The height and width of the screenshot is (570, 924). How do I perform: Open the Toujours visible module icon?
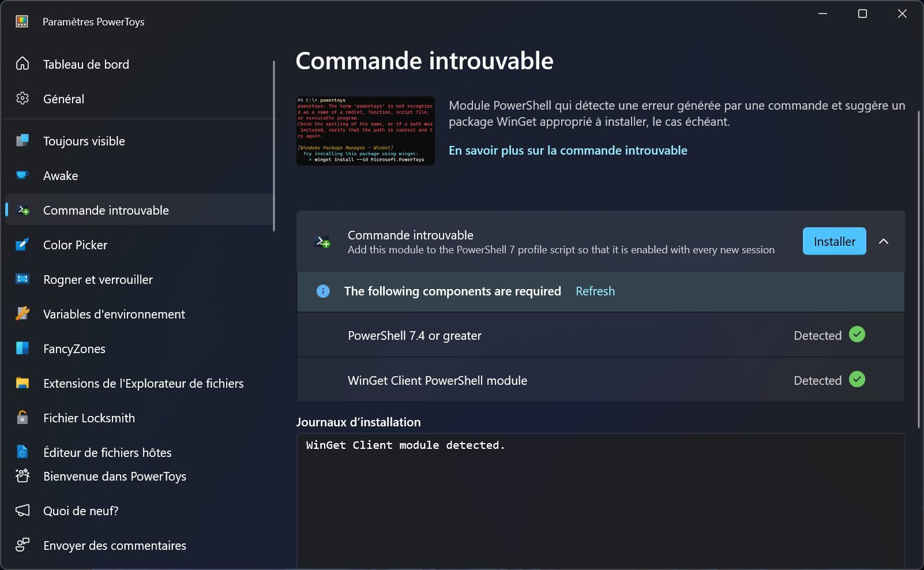pyautogui.click(x=22, y=141)
